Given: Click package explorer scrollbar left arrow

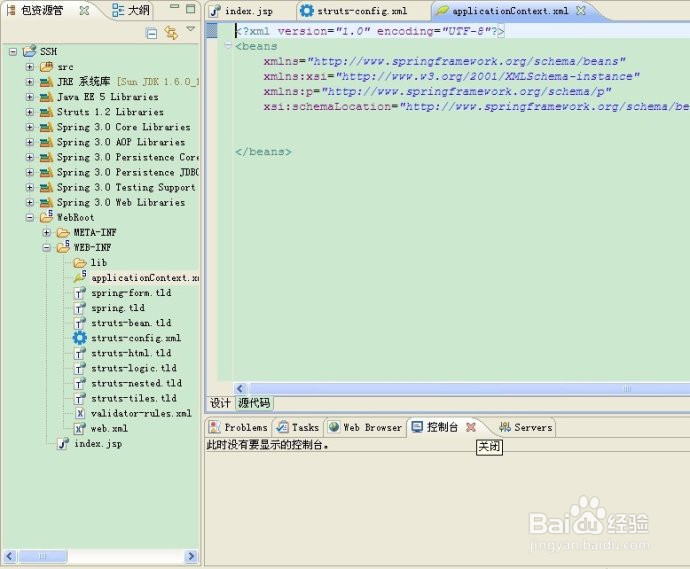Looking at the screenshot, I should coord(10,556).
